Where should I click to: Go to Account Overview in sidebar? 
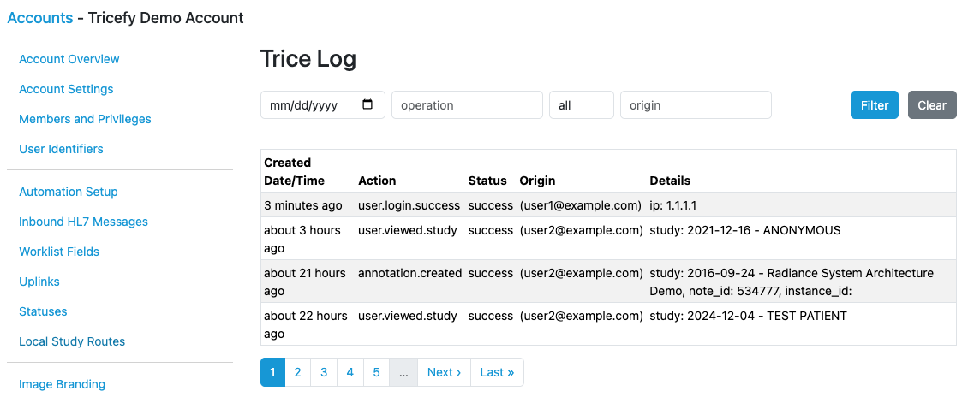coord(69,59)
